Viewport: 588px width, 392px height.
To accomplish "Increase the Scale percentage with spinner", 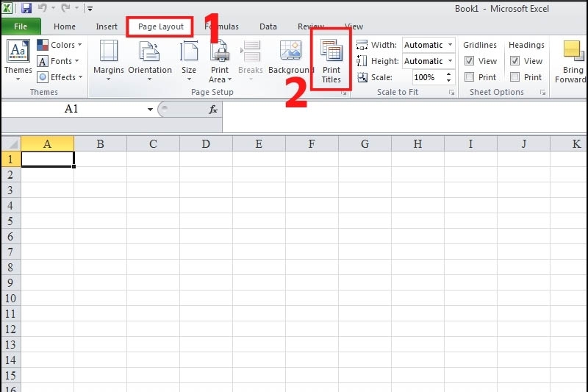I will (449, 74).
